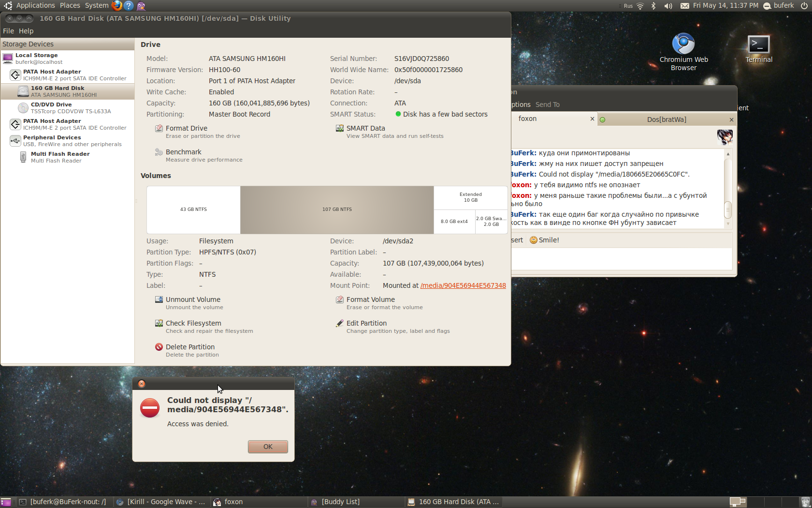Screen dimensions: 812x508
Task: Open the mount point /media link
Action: pyautogui.click(x=463, y=285)
